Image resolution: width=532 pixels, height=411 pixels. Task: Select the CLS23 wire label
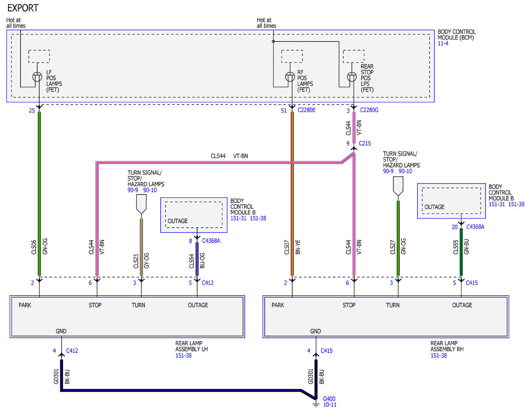[136, 261]
